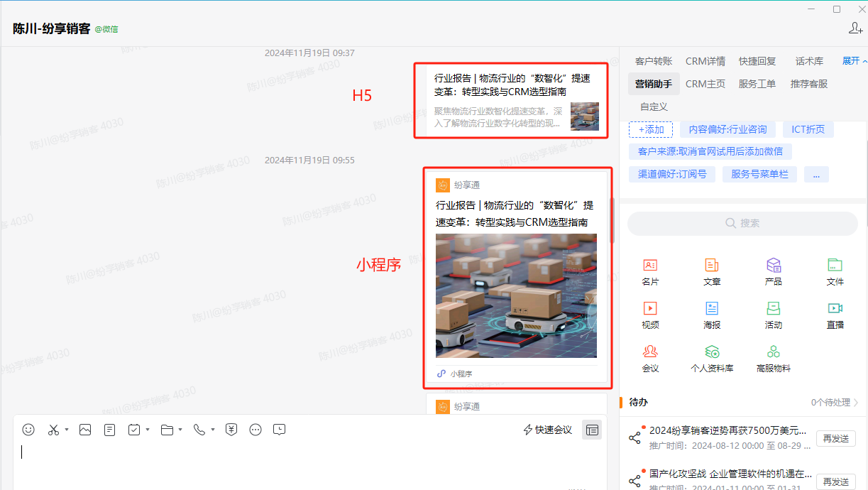Viewport: 868px width, 490px height.
Task: Click the mini program card title text
Action: (x=515, y=214)
